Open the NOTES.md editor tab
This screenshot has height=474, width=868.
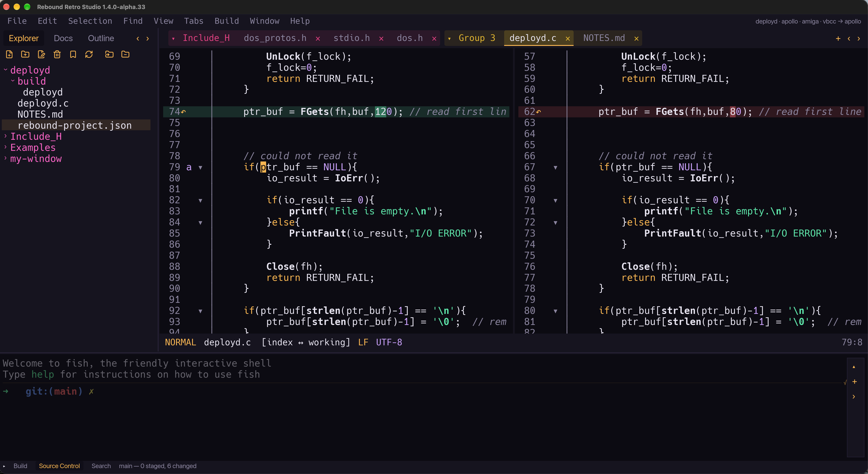click(x=604, y=38)
